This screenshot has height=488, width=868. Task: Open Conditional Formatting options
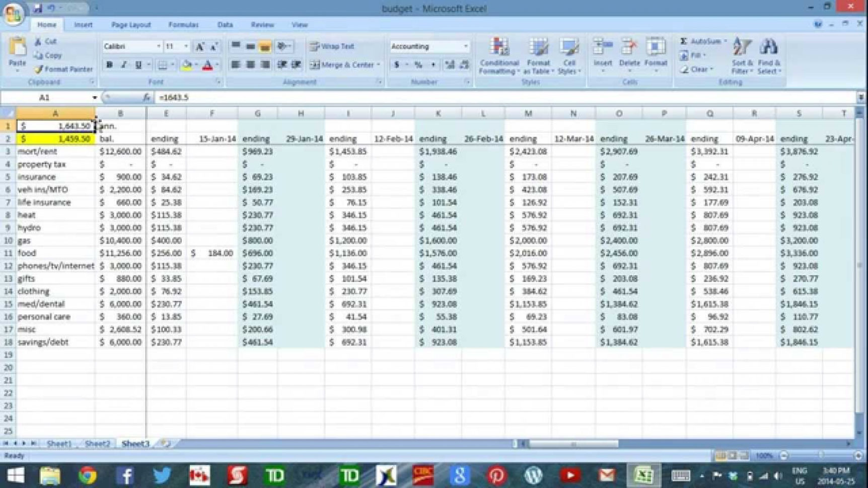[x=499, y=56]
